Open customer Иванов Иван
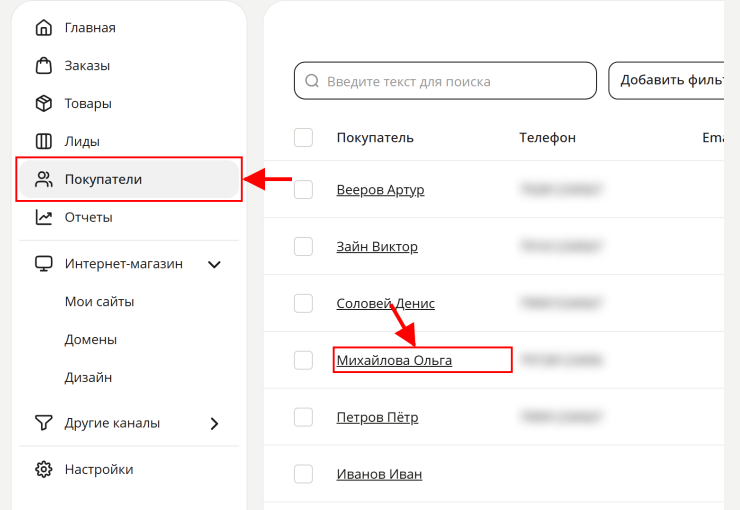 coord(379,474)
